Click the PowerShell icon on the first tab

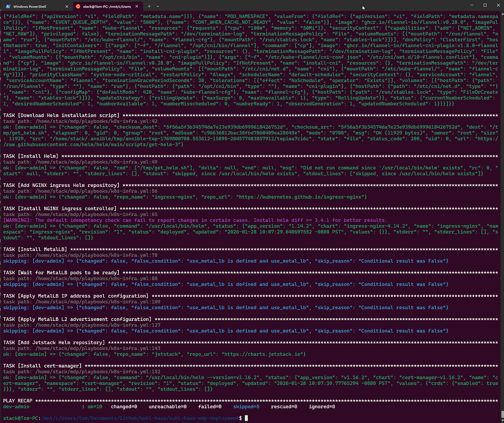pyautogui.click(x=8, y=6)
